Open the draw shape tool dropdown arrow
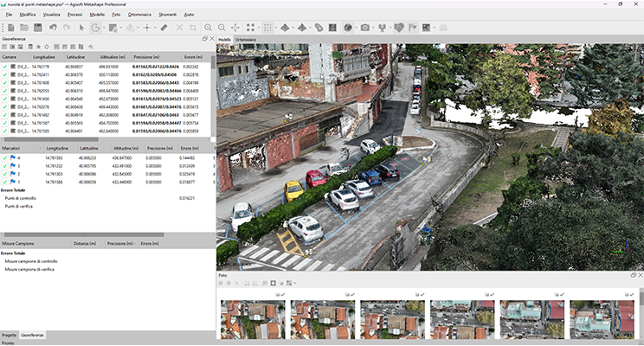Viewport: 644px width, 346px height. (x=155, y=28)
